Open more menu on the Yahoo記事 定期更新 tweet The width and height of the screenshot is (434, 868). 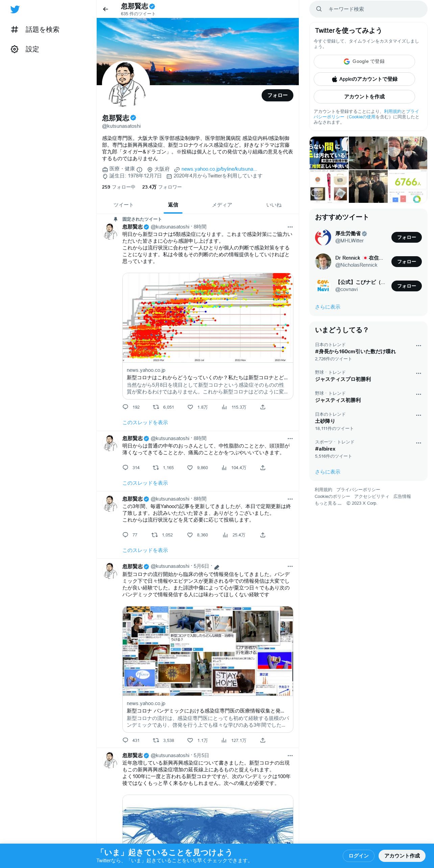click(290, 499)
